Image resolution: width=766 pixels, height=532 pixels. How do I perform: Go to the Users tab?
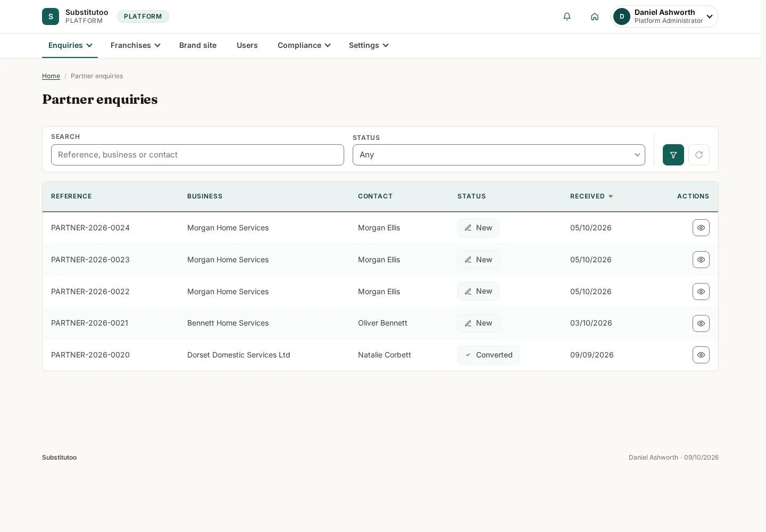pos(247,46)
